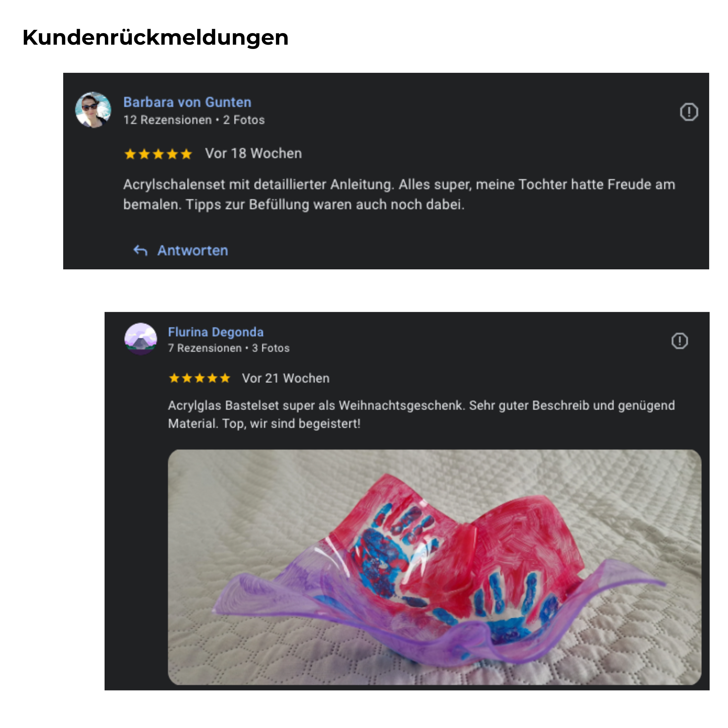This screenshot has width=728, height=728.
Task: Click the first yellow star in Barbara's rating
Action: click(130, 154)
